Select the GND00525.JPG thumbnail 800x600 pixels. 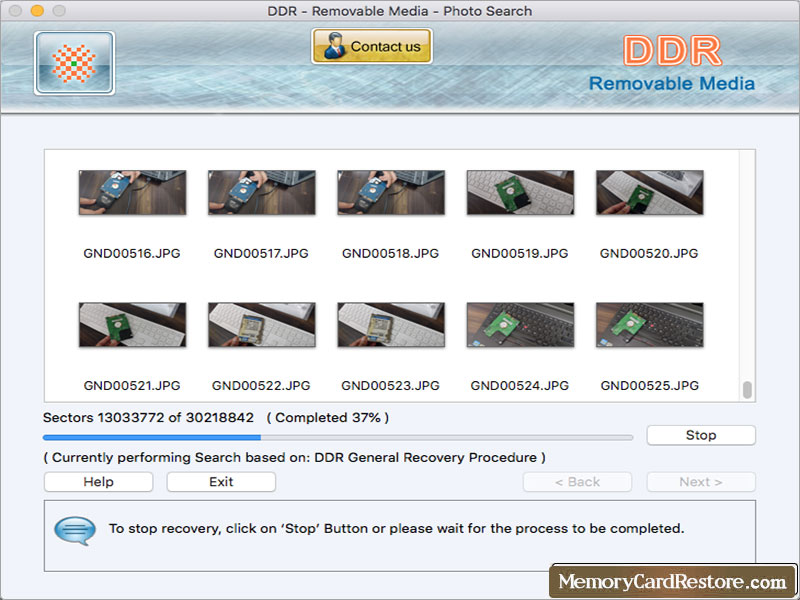point(648,325)
